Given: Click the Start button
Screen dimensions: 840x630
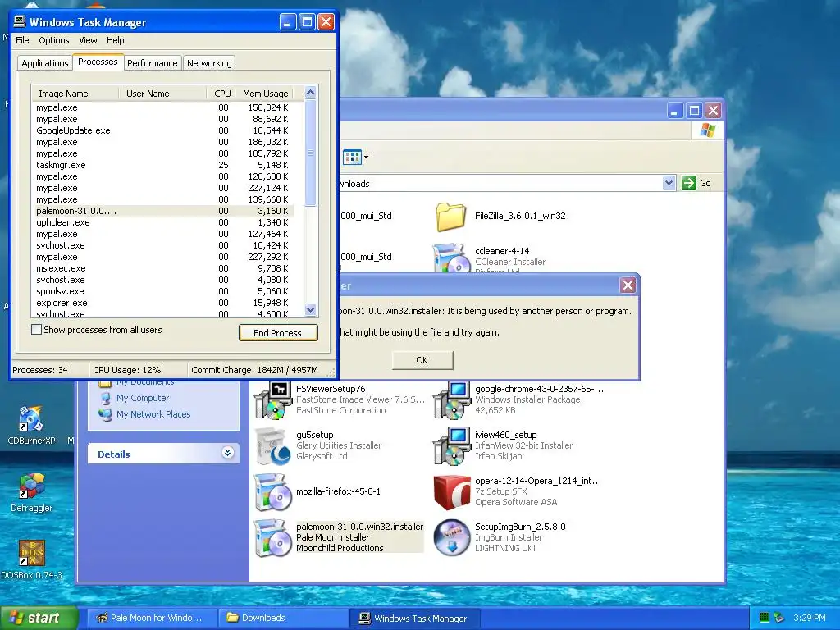Looking at the screenshot, I should [x=40, y=618].
